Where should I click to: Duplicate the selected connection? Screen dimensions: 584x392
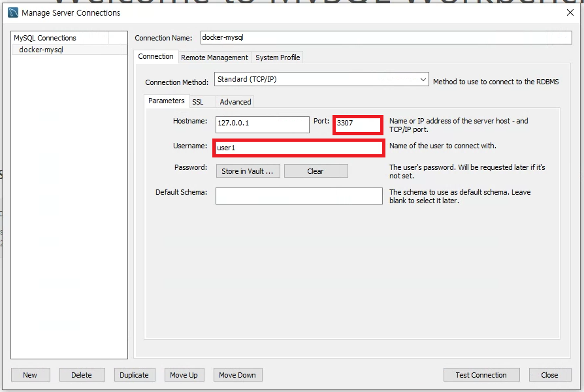point(135,375)
